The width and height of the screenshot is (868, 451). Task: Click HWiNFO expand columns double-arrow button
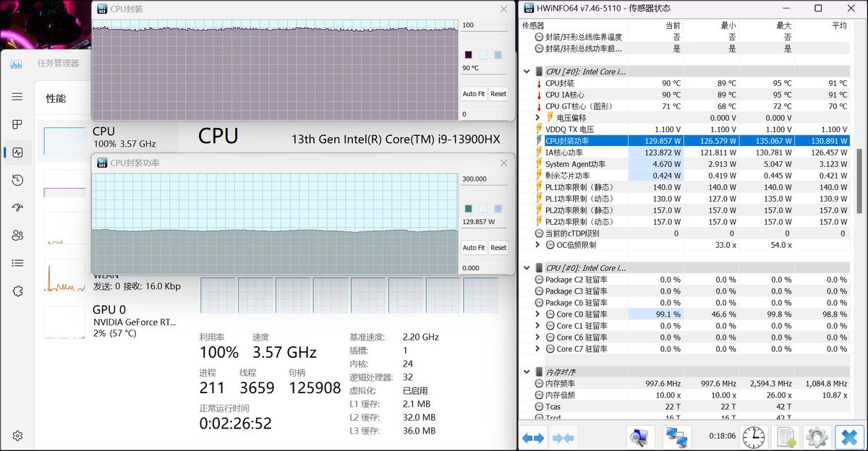coord(533,437)
